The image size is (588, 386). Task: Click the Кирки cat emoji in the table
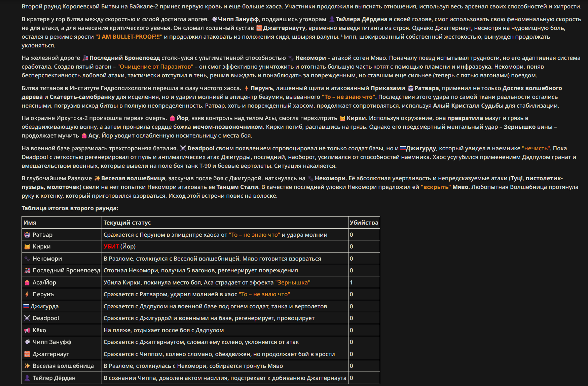[27, 246]
